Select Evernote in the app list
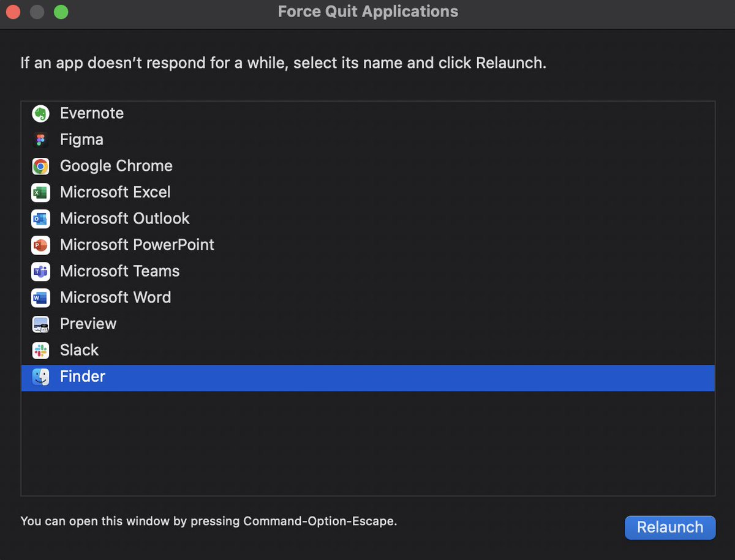This screenshot has height=560, width=735. [92, 113]
